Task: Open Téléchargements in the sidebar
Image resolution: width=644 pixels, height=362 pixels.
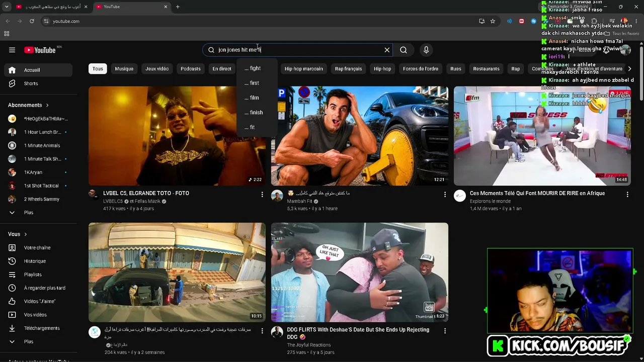Action: [x=38, y=328]
